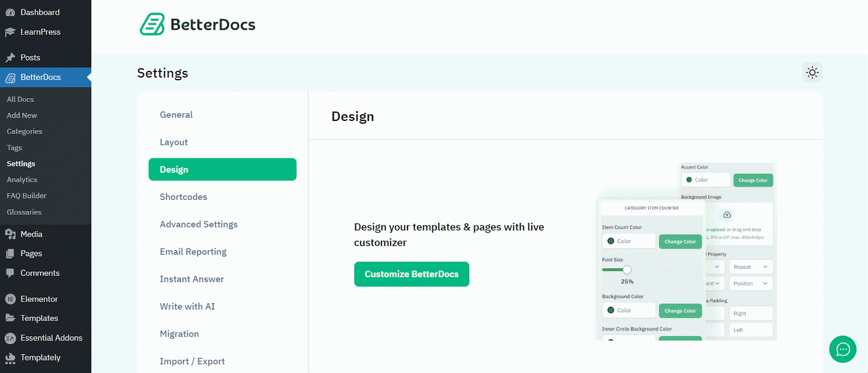868x373 pixels.
Task: Open the Pages menu
Action: tap(30, 253)
